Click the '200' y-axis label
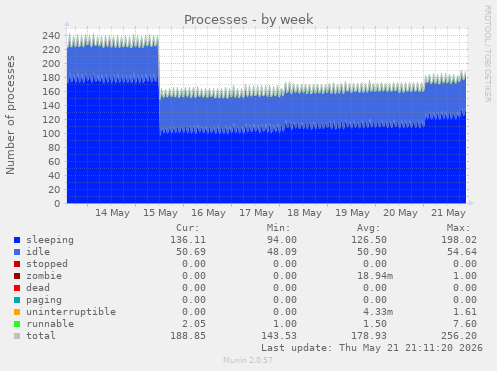This screenshot has width=497, height=371. click(x=51, y=63)
